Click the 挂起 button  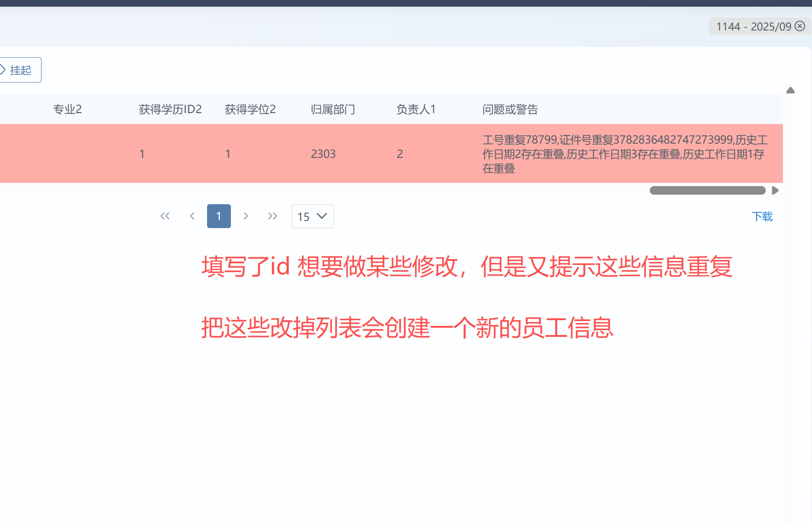click(x=19, y=70)
